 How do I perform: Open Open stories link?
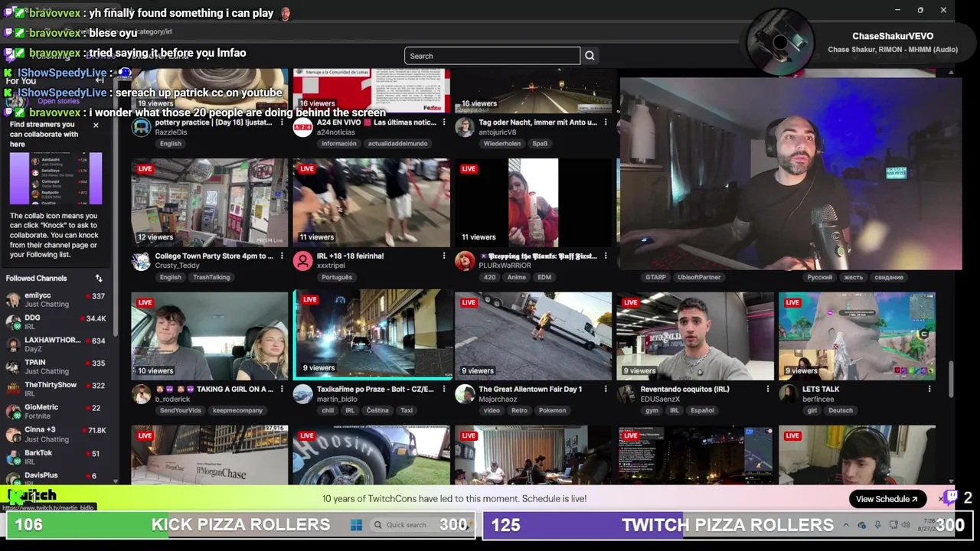pyautogui.click(x=58, y=101)
